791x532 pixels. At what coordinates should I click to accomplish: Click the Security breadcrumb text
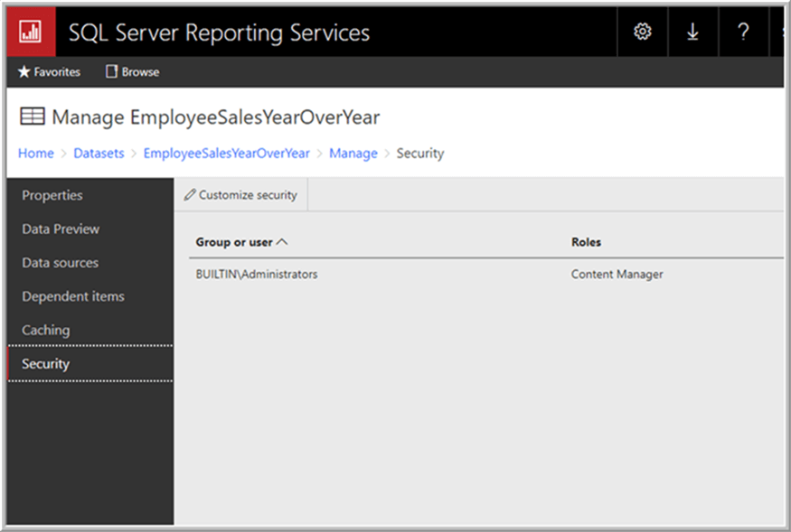pyautogui.click(x=420, y=154)
